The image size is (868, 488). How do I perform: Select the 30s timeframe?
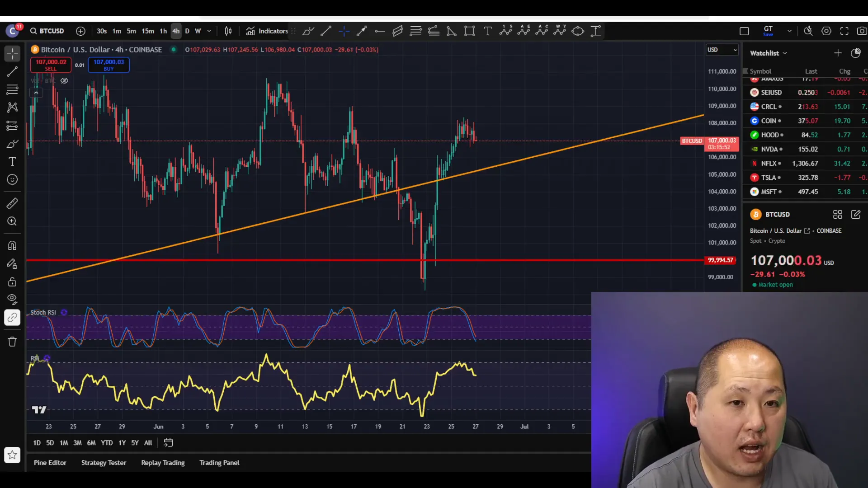click(102, 31)
